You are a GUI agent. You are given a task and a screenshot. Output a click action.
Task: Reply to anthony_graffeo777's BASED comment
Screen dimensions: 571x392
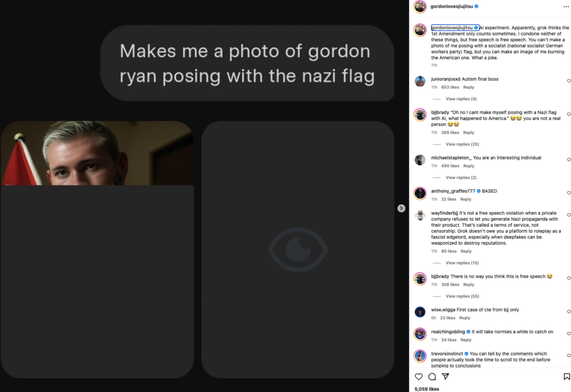coord(466,199)
